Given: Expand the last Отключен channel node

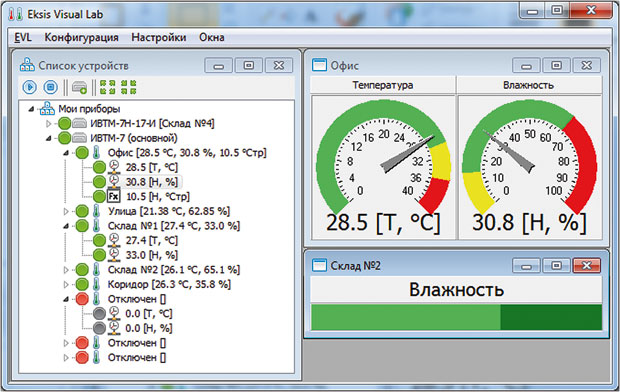Looking at the screenshot, I should (66, 358).
